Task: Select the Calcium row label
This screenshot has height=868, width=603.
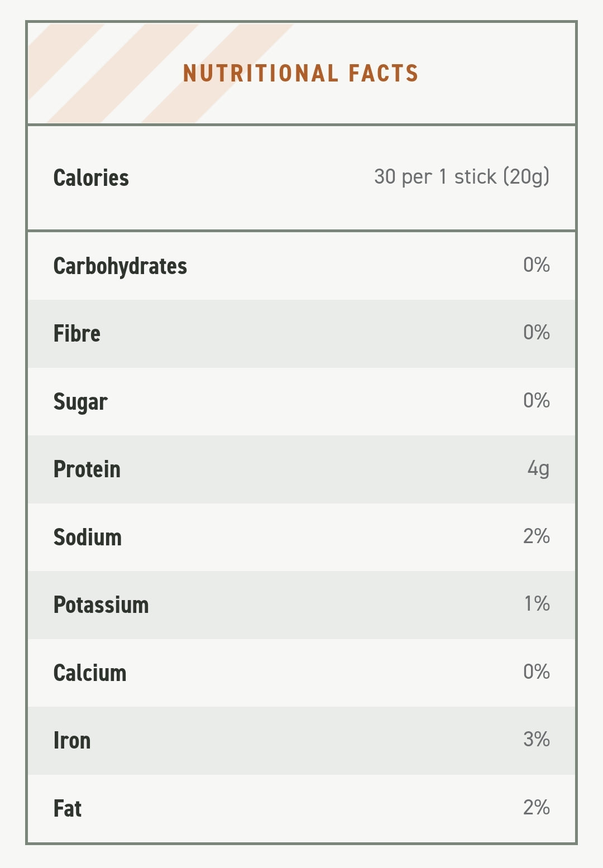Action: [90, 673]
